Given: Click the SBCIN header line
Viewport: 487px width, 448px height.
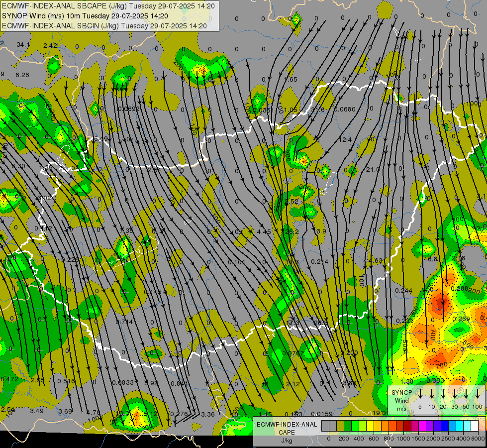Looking at the screenshot, I should (x=104, y=26).
